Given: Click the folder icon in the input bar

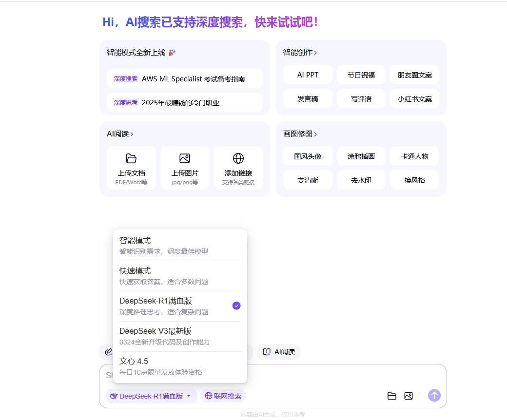Looking at the screenshot, I should coord(392,396).
